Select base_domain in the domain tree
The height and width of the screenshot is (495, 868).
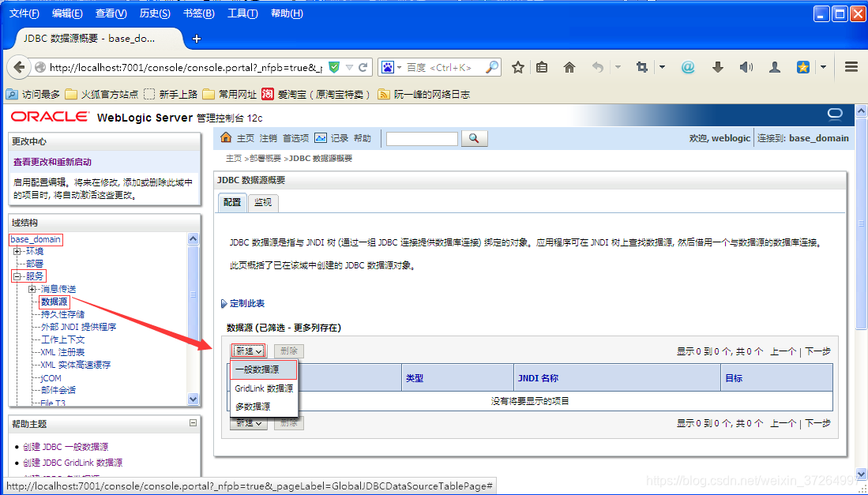36,239
